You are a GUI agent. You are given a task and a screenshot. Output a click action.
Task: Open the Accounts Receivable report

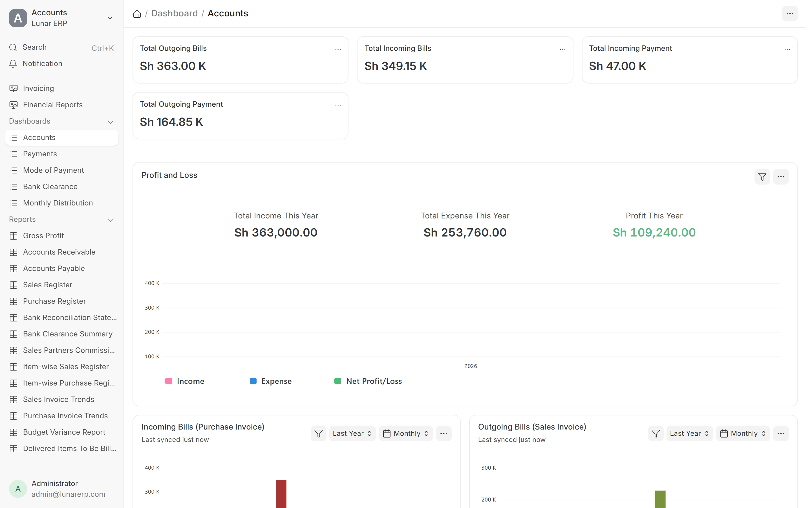click(62, 252)
